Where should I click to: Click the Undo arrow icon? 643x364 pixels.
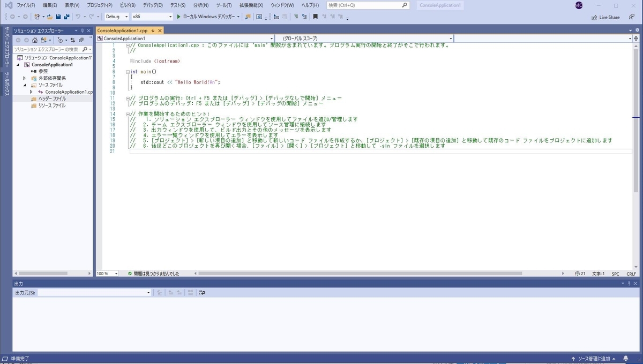(x=78, y=17)
